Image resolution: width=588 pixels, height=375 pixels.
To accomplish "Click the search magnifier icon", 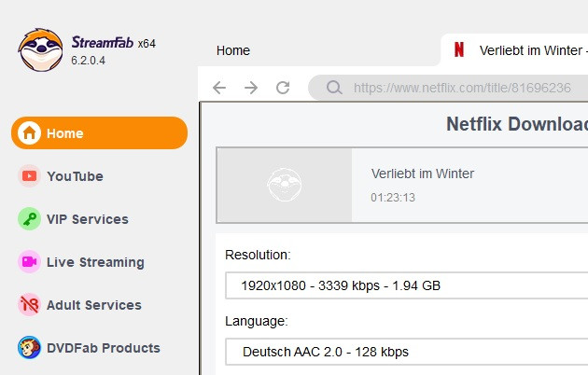I will coord(333,89).
